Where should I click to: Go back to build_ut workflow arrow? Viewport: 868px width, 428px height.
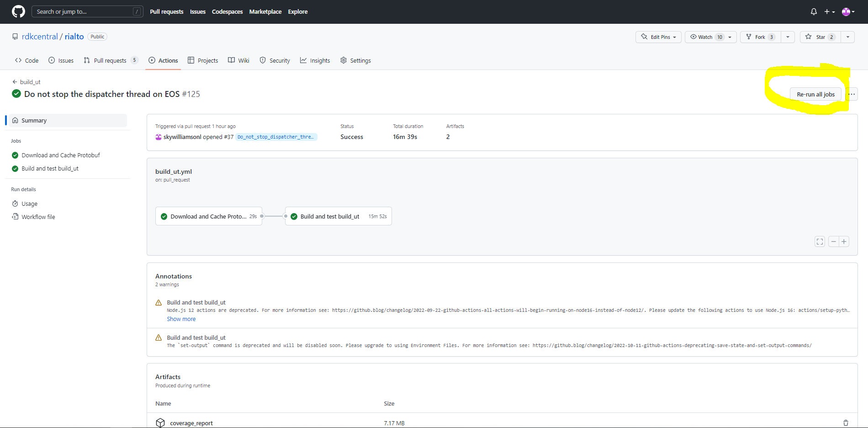tap(15, 82)
